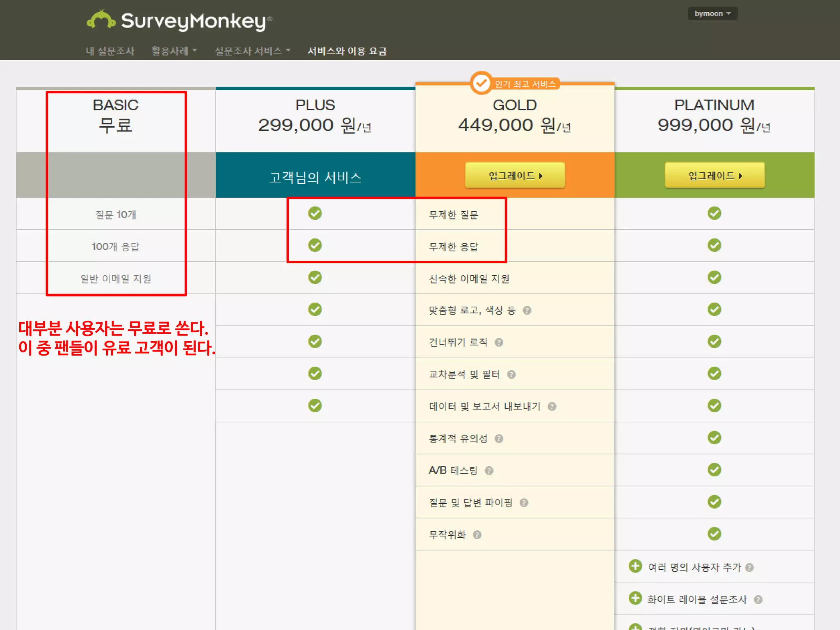840x630 pixels.
Task: Click help icon next to 교차분석 및 필터
Action: tap(511, 374)
